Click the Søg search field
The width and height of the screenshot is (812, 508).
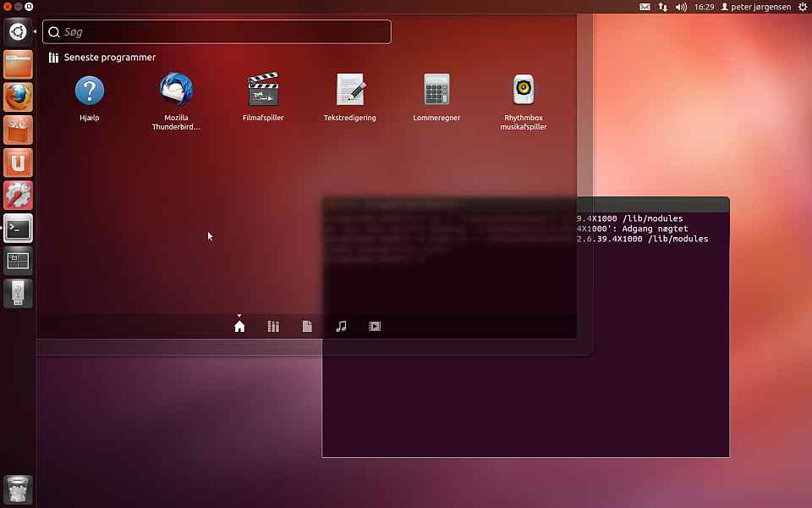(217, 32)
